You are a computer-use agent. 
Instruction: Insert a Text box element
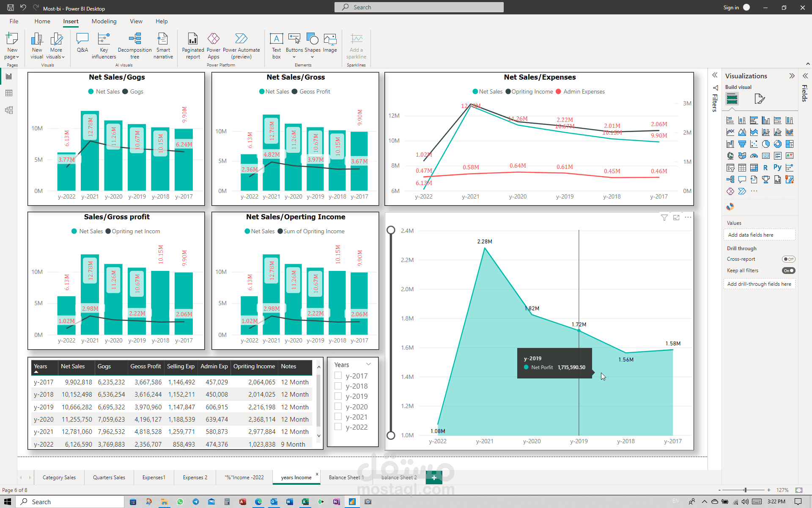coord(276,46)
